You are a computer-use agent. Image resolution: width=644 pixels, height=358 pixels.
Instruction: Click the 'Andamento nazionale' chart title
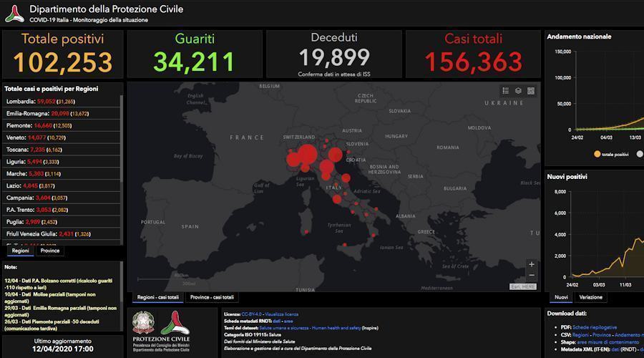click(x=579, y=37)
